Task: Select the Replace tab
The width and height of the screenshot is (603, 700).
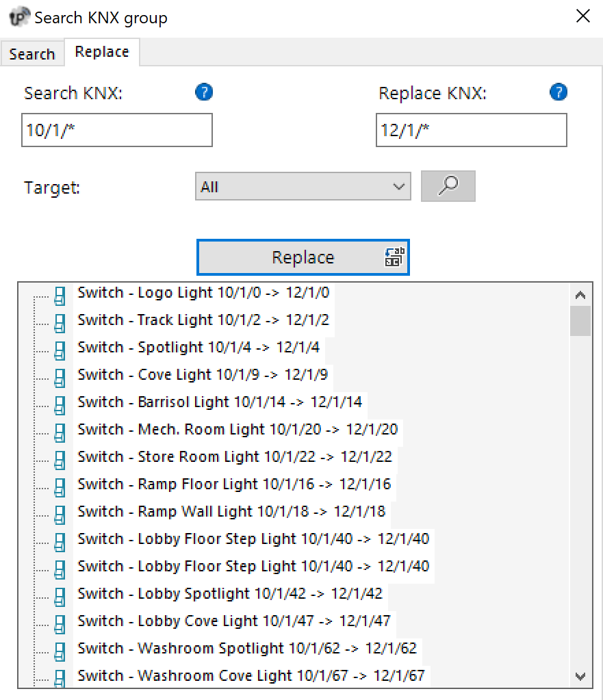Action: 102,52
